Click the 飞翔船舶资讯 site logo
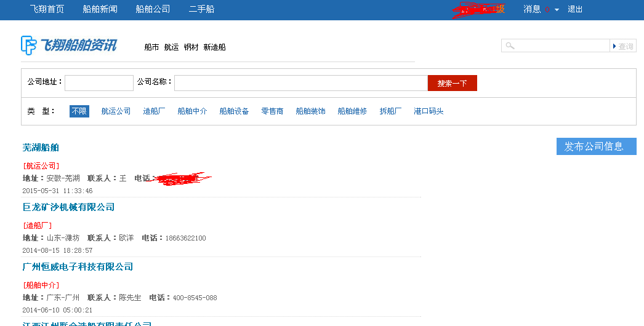The image size is (644, 326). (x=68, y=45)
